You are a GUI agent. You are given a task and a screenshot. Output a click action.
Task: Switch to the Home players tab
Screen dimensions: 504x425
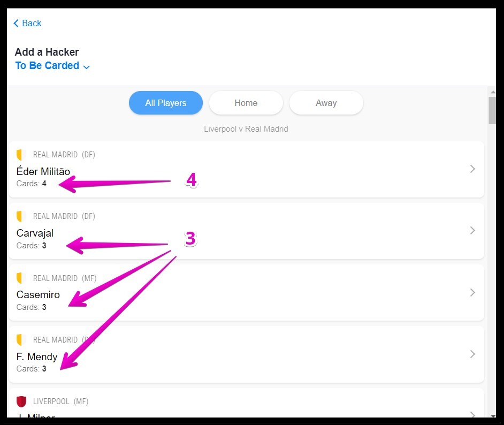[x=246, y=103]
